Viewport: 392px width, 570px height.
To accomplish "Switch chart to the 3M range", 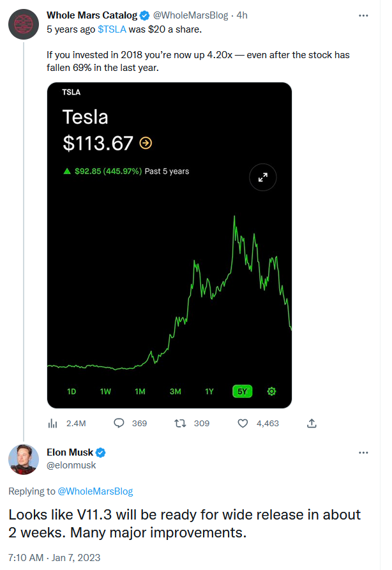I will [x=175, y=392].
